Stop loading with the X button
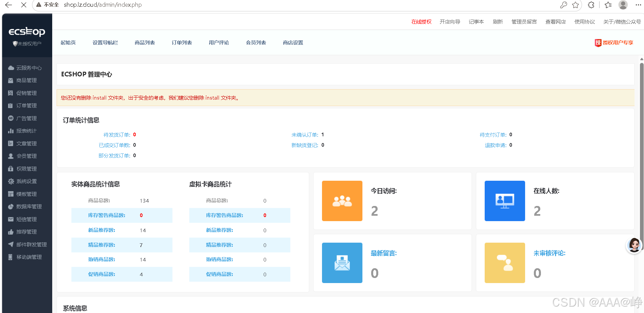This screenshot has width=644, height=313. pyautogui.click(x=24, y=5)
